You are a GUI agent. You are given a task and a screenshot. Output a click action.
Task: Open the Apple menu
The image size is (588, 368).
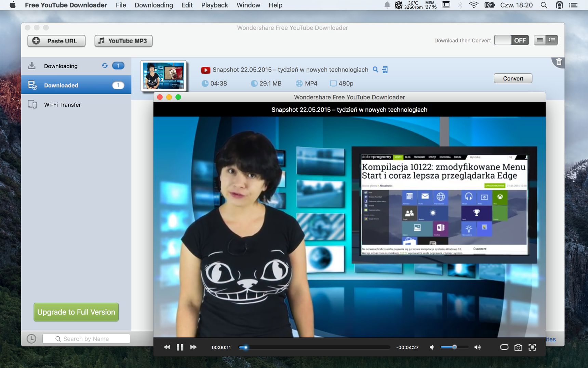(x=13, y=5)
